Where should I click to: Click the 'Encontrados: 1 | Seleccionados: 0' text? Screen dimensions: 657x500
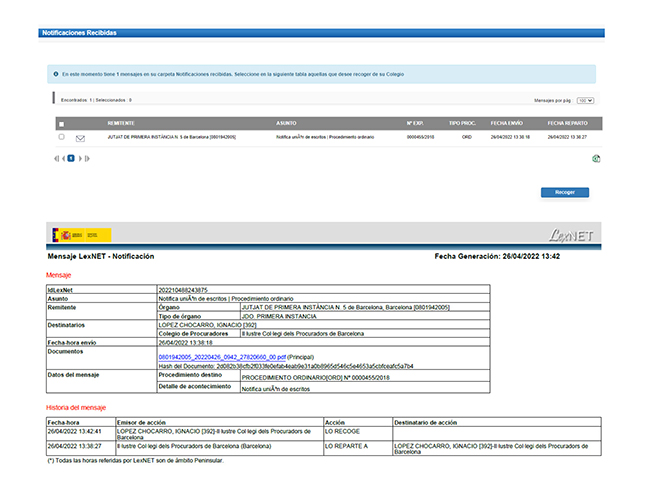point(96,100)
